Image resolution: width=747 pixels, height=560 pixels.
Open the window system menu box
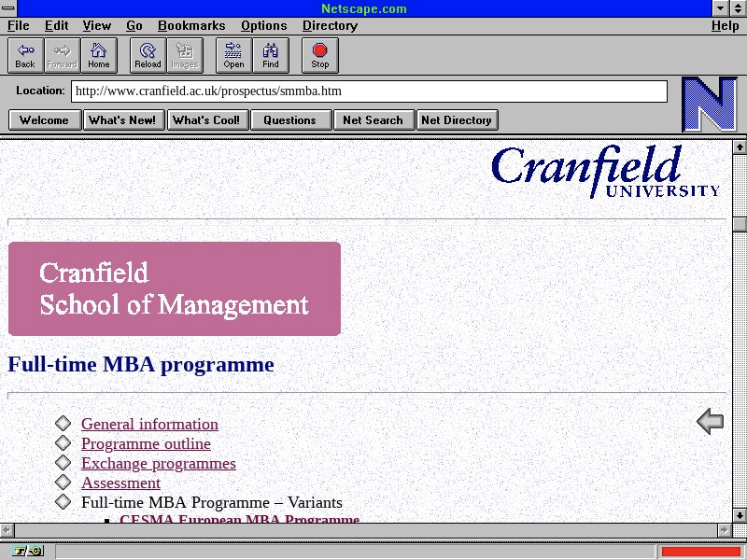(x=8, y=8)
